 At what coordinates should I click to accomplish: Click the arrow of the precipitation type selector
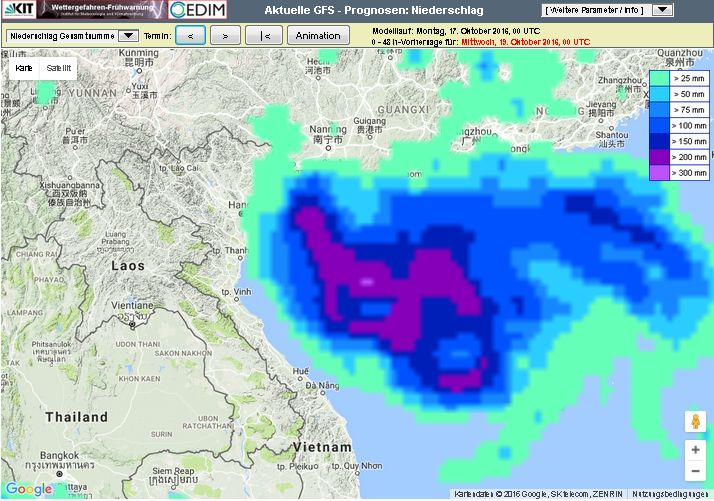[x=127, y=35]
